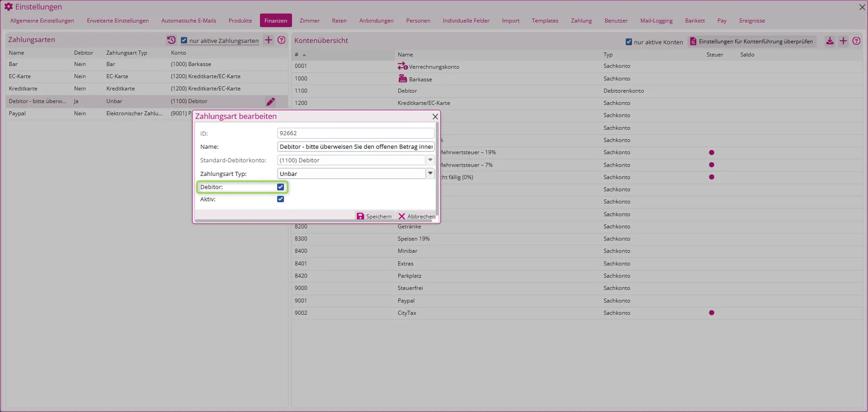This screenshot has height=412, width=868.
Task: Click the Einstellungen gear icon in title
Action: coord(9,7)
